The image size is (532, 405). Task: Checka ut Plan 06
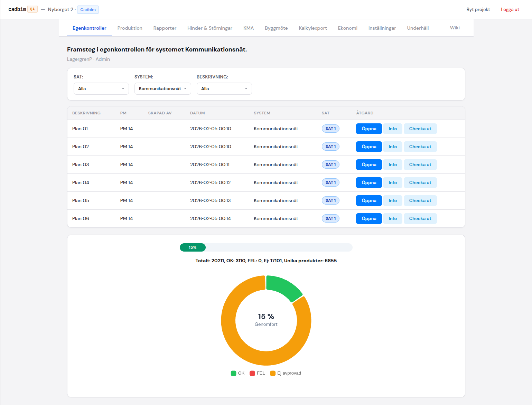420,218
